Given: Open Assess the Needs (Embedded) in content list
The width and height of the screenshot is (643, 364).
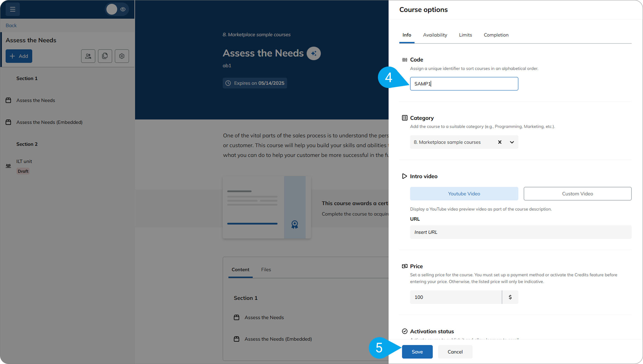Looking at the screenshot, I should pos(278,339).
